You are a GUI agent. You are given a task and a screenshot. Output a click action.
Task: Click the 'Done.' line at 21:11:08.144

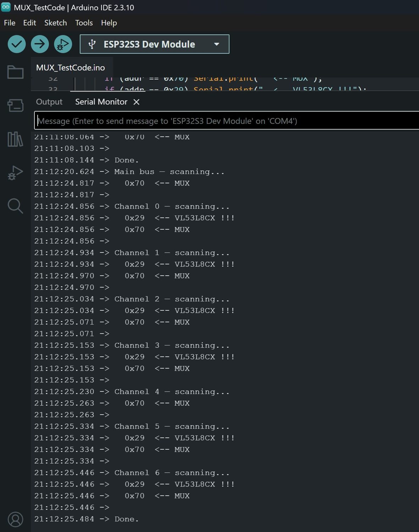86,160
